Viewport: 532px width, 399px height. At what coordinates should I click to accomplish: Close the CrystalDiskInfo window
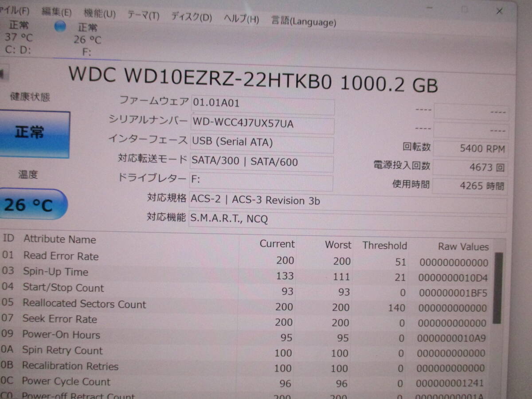point(499,11)
